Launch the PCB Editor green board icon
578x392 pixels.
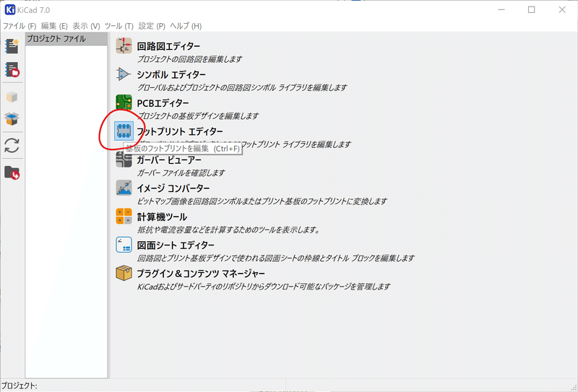coord(124,103)
